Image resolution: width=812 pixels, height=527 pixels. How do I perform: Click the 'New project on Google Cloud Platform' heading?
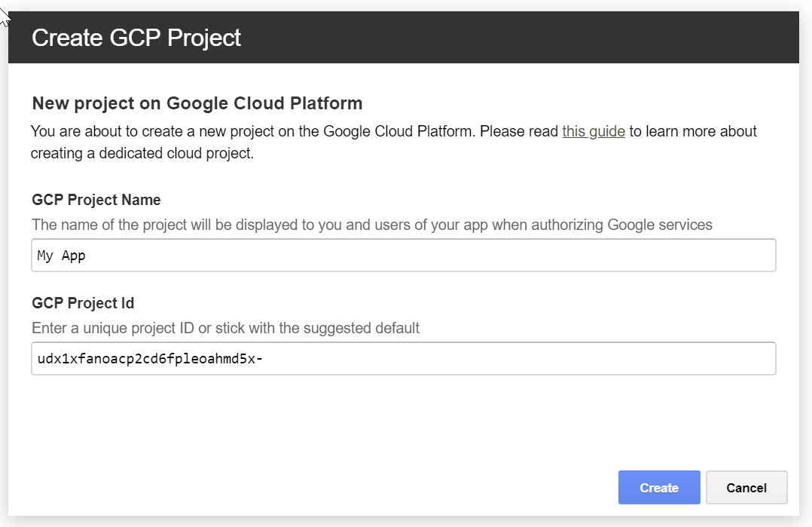[x=197, y=103]
